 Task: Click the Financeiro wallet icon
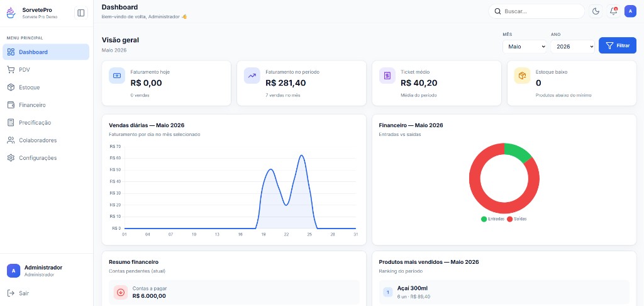point(11,105)
